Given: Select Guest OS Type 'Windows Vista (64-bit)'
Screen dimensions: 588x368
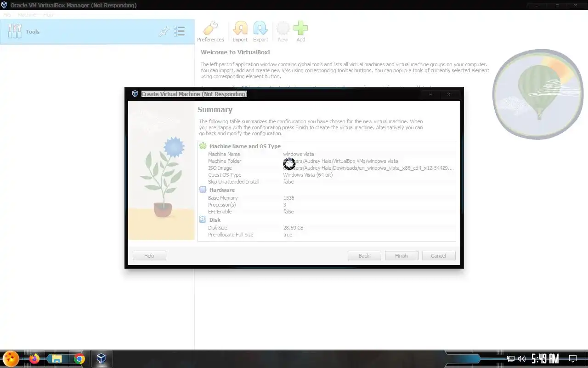Looking at the screenshot, I should click(x=308, y=175).
